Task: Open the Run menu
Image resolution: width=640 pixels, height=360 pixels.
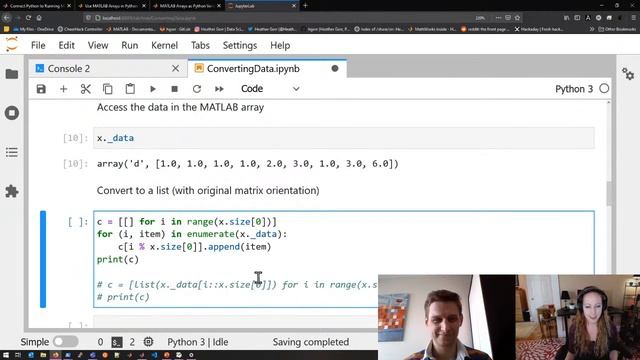Action: click(x=129, y=45)
